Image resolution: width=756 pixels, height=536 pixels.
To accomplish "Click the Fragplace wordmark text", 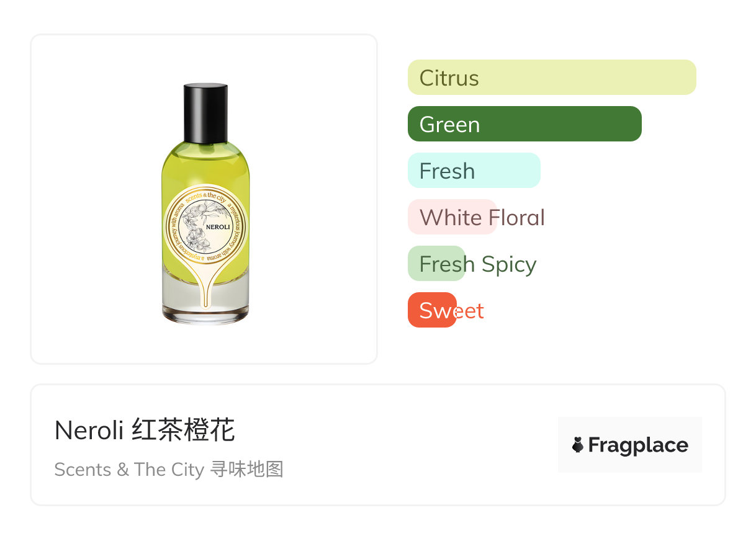I will tap(638, 445).
